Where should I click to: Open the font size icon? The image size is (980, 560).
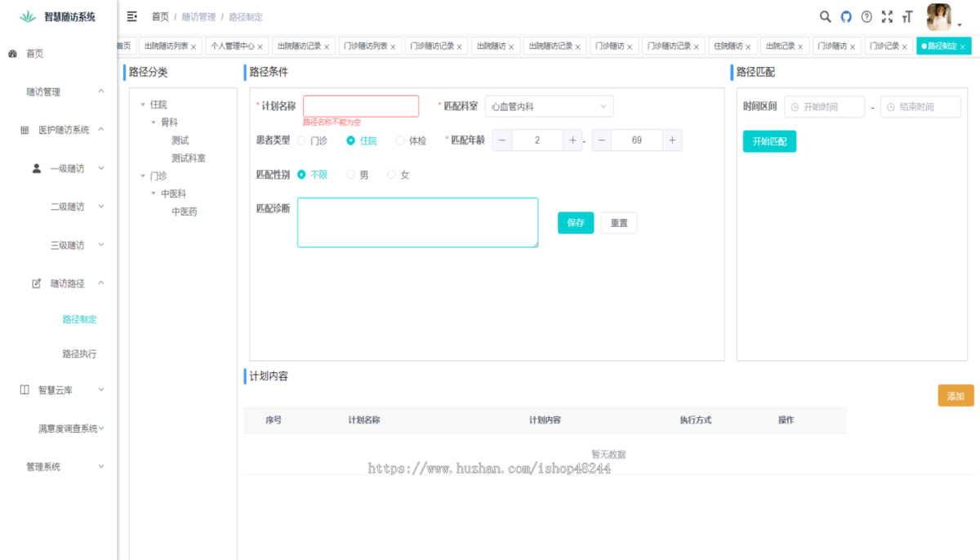coord(907,16)
